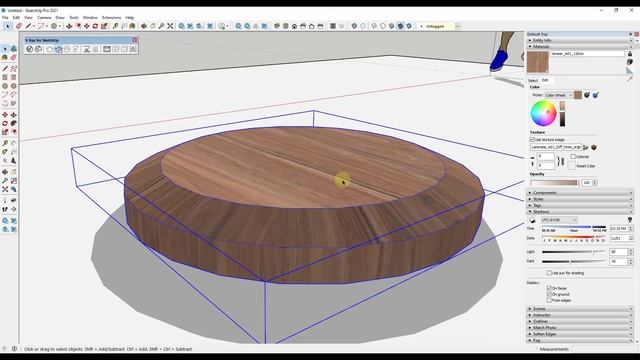Click the Opacity slider

pyautogui.click(x=554, y=183)
